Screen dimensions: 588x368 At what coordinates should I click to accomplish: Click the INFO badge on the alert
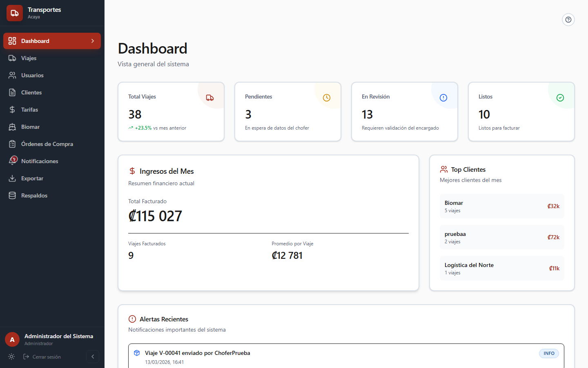549,353
